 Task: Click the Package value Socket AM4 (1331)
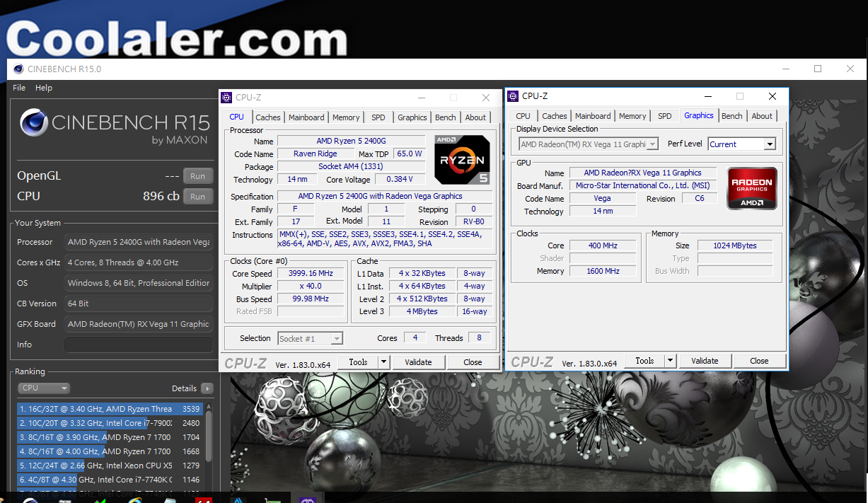(352, 167)
